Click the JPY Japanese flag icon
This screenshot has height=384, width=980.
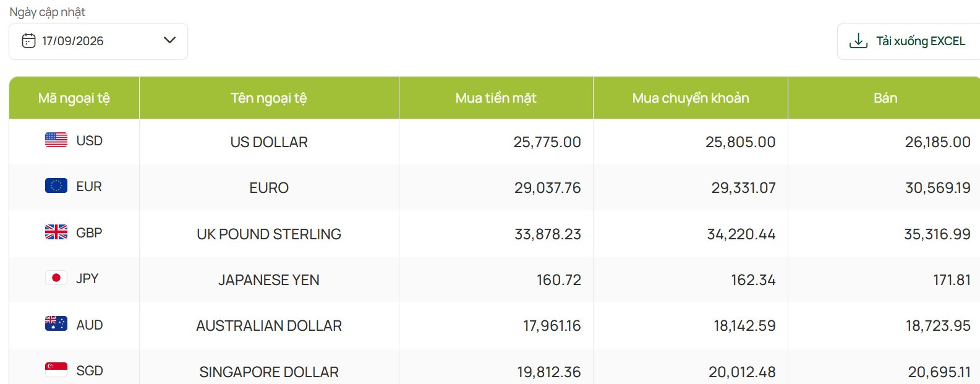pyautogui.click(x=56, y=278)
